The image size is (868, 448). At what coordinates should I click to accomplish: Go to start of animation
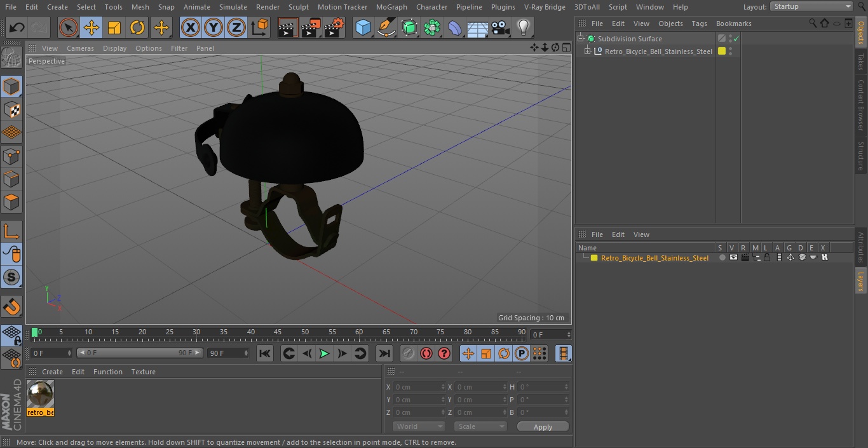[265, 353]
